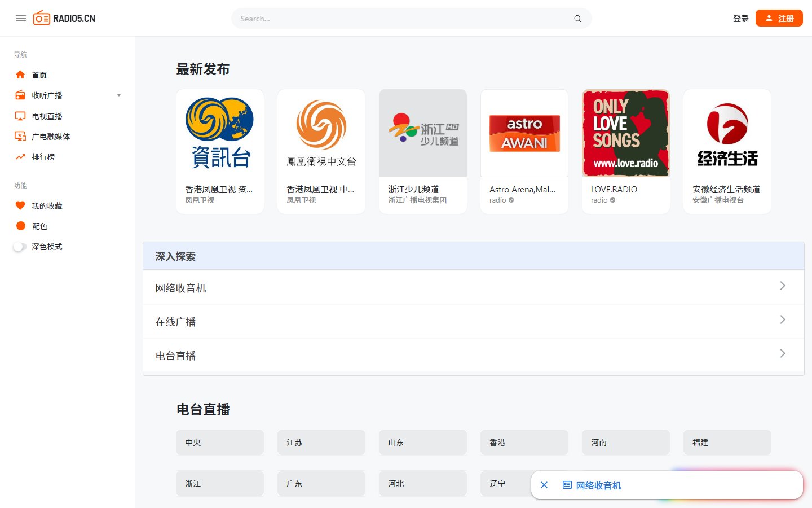Click the 注册 register button
This screenshot has height=508, width=812.
pyautogui.click(x=779, y=18)
